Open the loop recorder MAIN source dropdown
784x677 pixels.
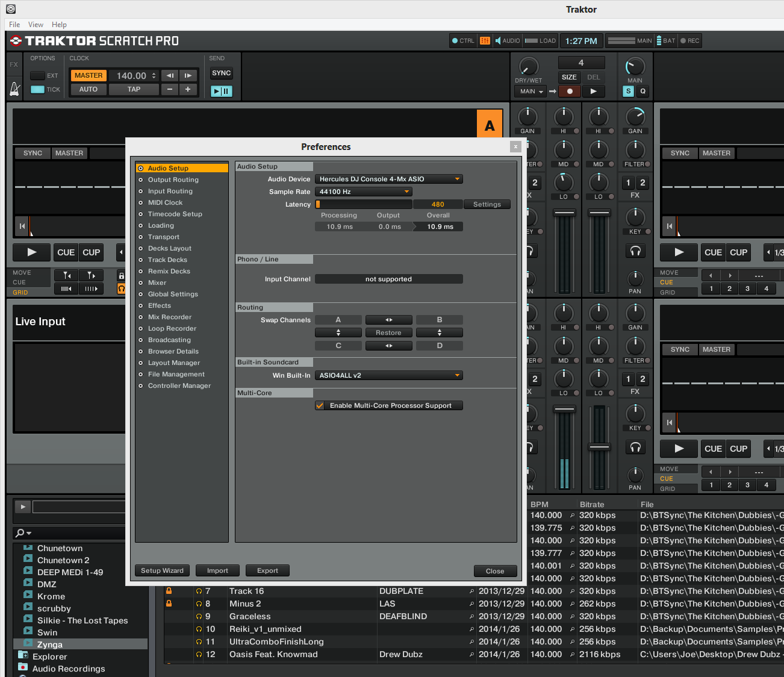pyautogui.click(x=530, y=92)
